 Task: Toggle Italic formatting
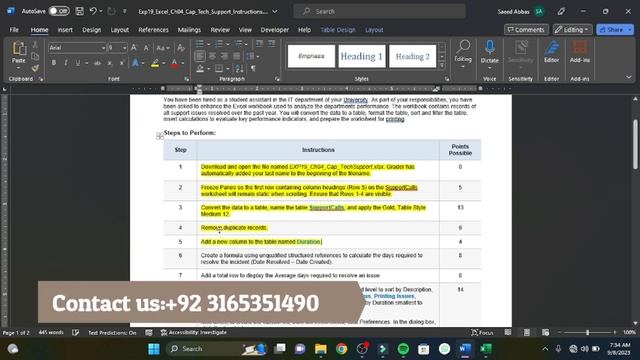(x=66, y=63)
